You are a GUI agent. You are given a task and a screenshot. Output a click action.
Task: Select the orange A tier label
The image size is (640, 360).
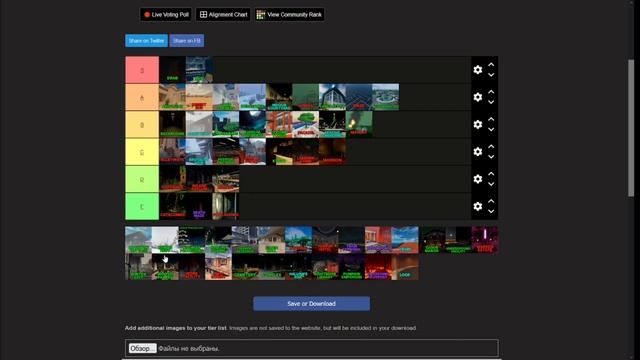(x=142, y=98)
